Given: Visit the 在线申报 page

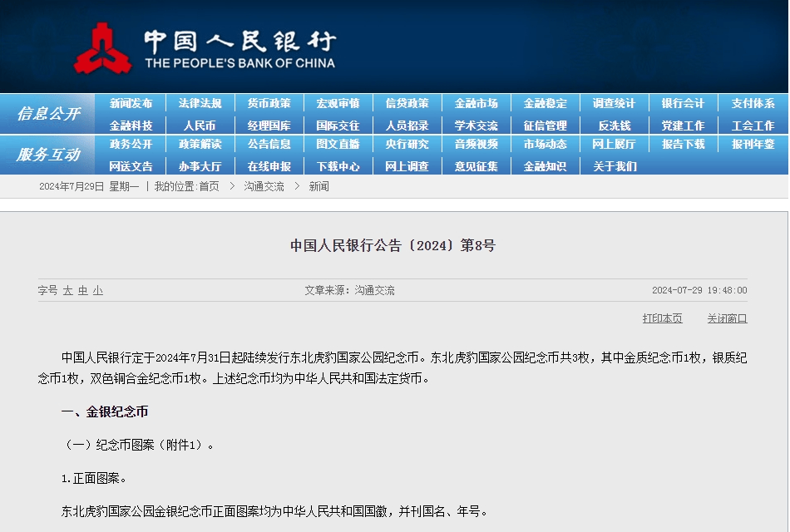Looking at the screenshot, I should 269,166.
